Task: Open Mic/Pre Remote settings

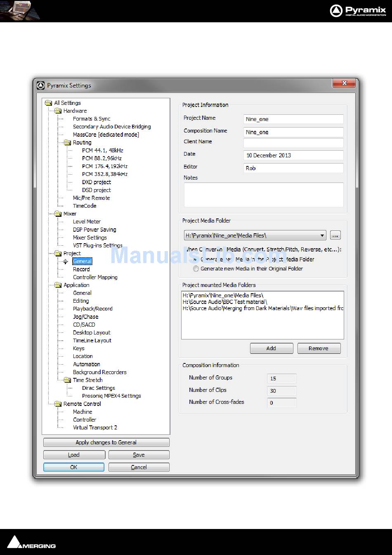Action: [92, 198]
